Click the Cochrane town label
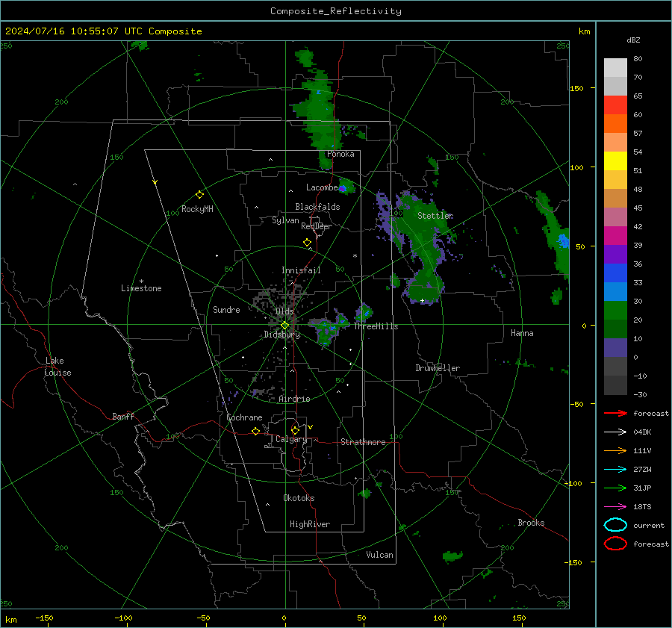The height and width of the screenshot is (628, 672). tap(244, 417)
